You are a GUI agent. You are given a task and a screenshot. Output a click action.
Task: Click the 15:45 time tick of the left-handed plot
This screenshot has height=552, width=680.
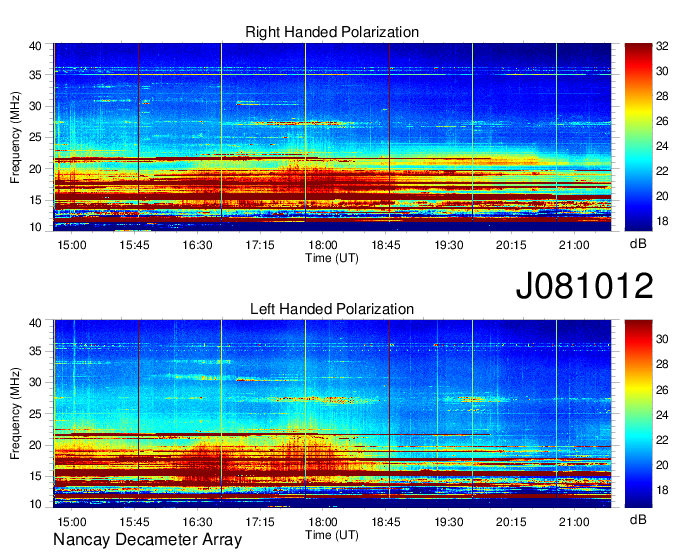(134, 522)
